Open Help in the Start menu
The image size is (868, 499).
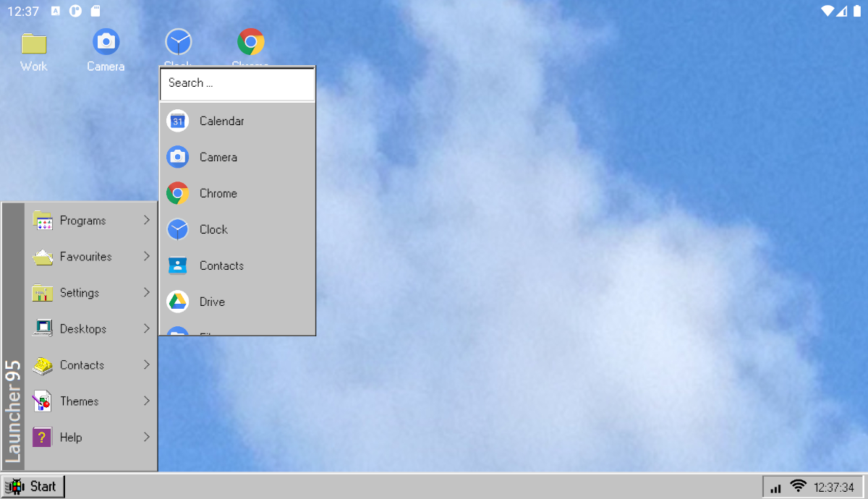(x=90, y=438)
